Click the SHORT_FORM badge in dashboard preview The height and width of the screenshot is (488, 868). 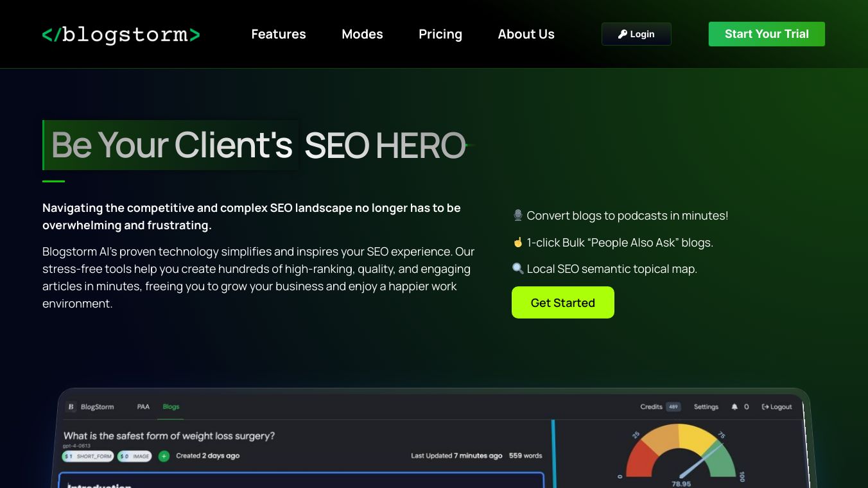coord(88,457)
